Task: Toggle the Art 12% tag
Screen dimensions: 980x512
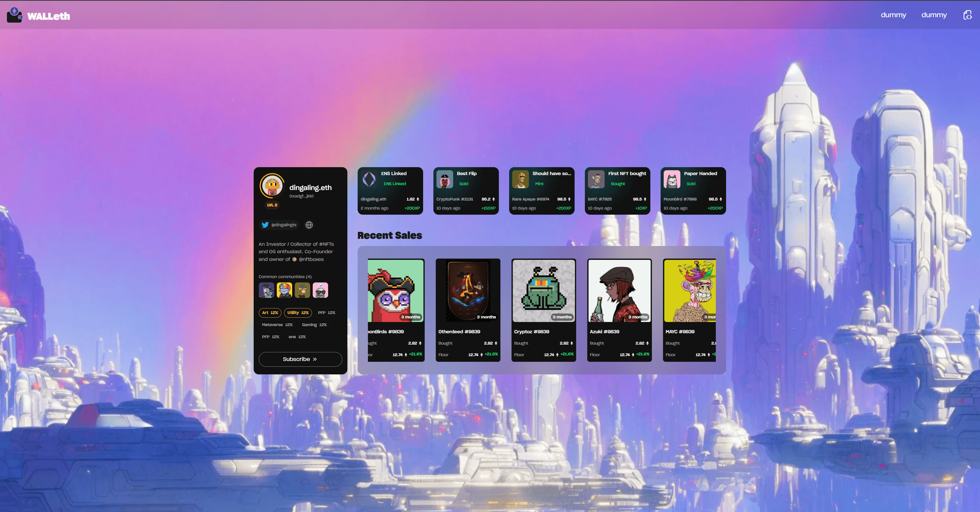Action: pyautogui.click(x=270, y=313)
